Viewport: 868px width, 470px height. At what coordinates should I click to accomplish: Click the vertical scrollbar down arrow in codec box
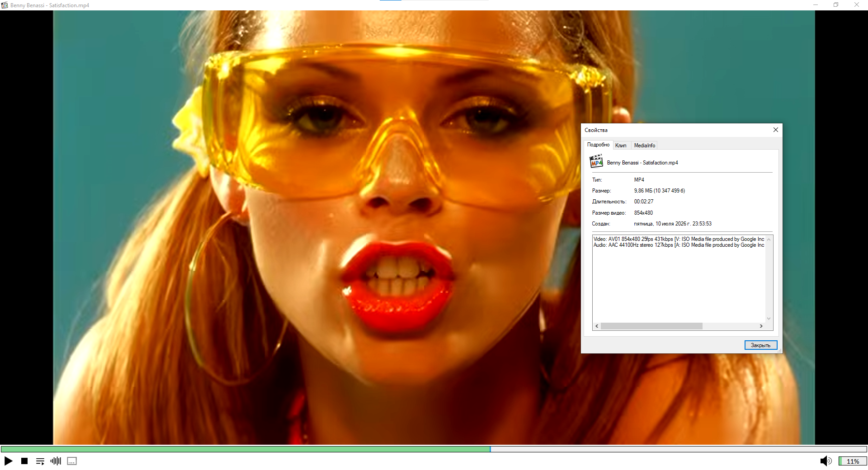point(769,319)
